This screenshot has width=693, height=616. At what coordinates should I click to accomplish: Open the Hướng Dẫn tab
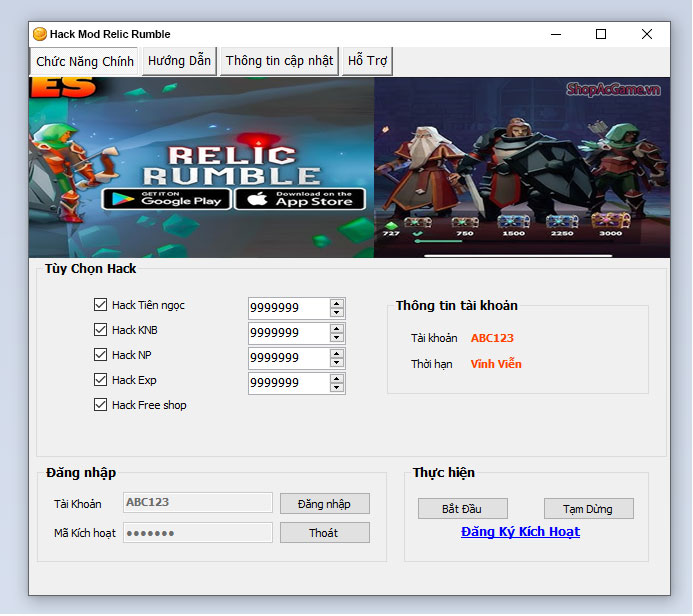coord(179,61)
